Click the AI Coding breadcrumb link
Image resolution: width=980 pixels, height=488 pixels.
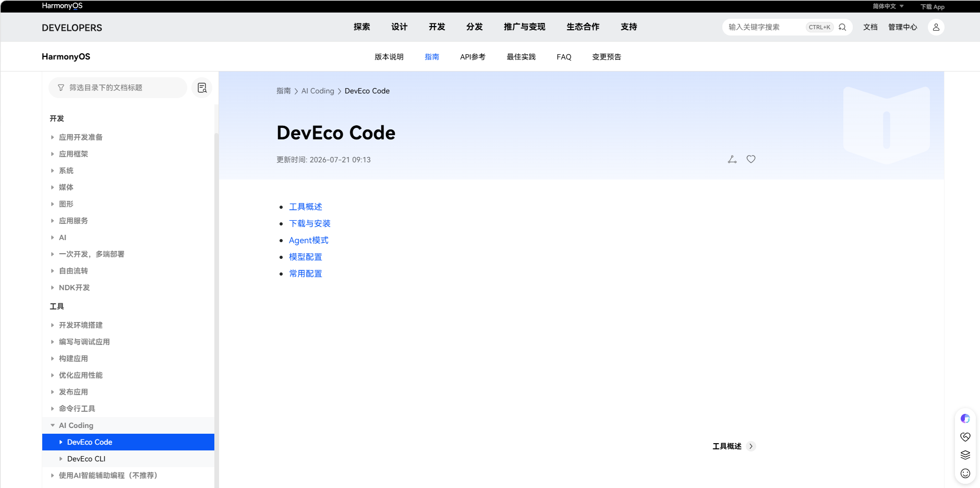click(318, 91)
